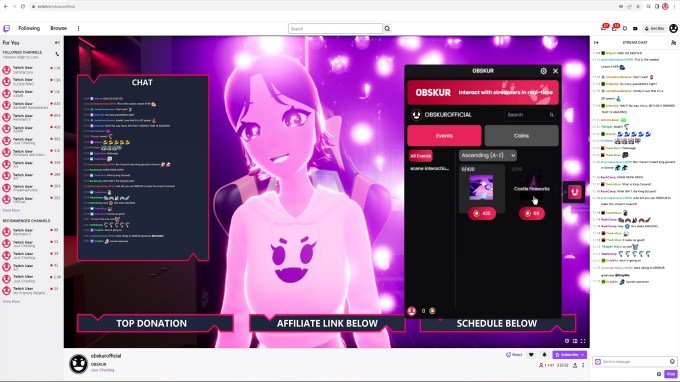Open the chat community users list
Viewport: 680px width, 382px height.
(673, 42)
